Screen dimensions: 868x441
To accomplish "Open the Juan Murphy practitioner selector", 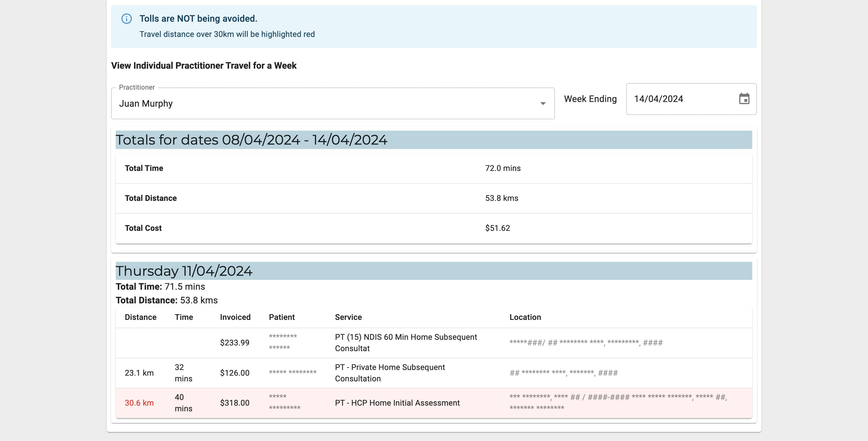I will 332,104.
